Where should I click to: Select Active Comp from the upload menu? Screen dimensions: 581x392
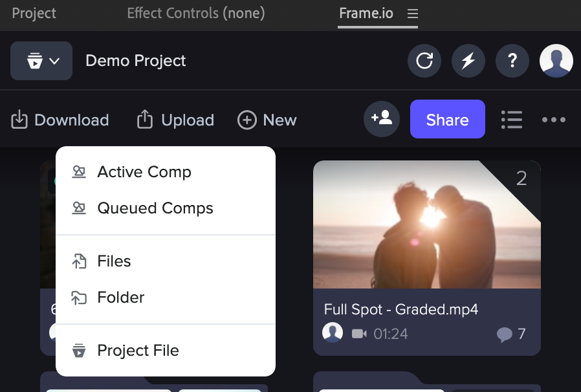tap(144, 172)
